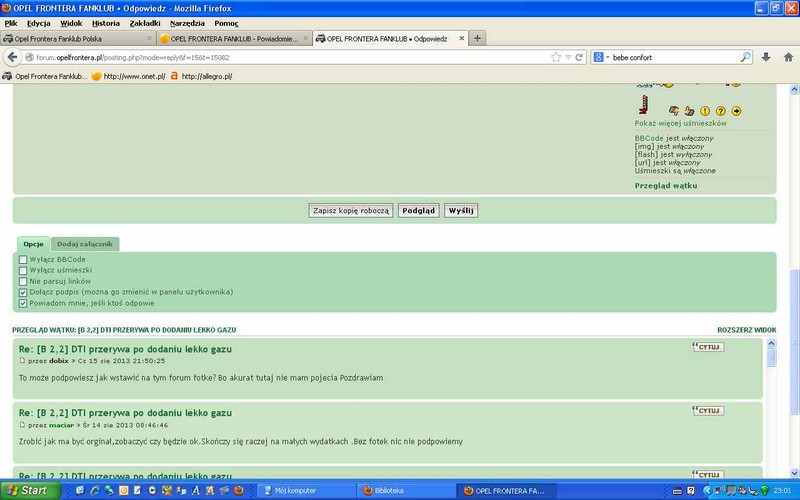Open the Zakładki menu
This screenshot has width=800, height=500.
click(144, 22)
